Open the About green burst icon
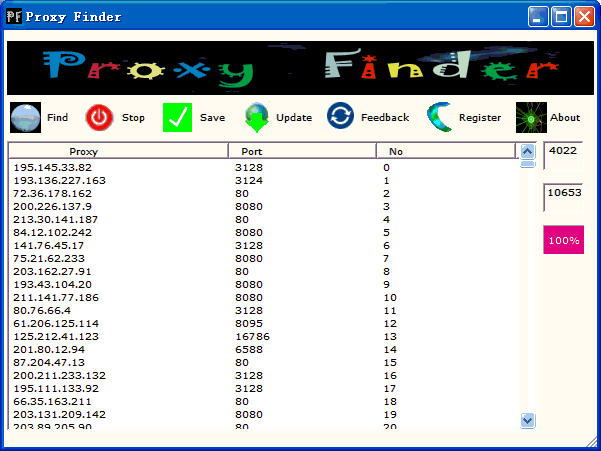This screenshot has width=601, height=451. [531, 118]
